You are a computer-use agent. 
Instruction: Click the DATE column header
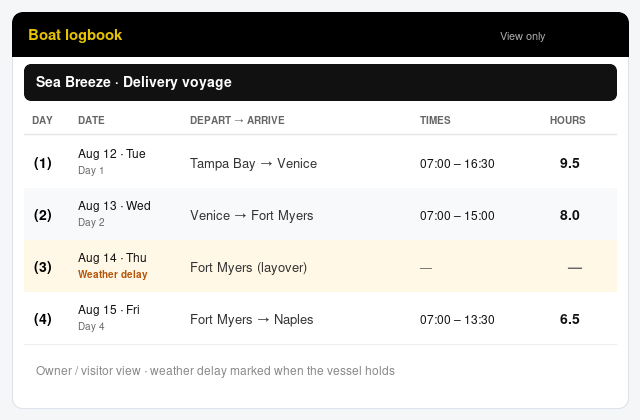tap(91, 120)
